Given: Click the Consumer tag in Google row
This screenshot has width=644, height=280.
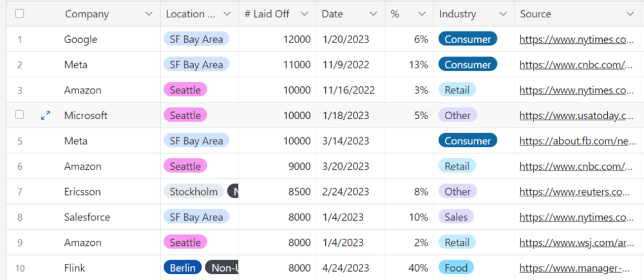Looking at the screenshot, I should (468, 39).
